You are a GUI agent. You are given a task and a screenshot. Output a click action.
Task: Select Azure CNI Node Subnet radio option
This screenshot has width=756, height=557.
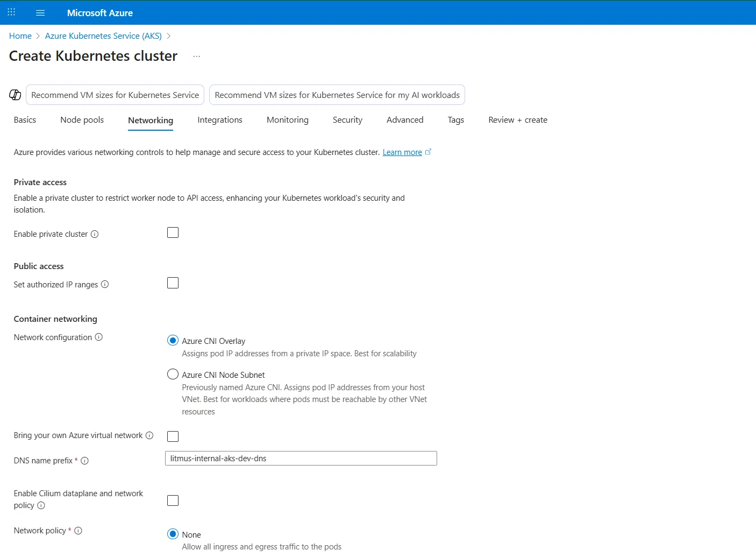click(x=173, y=374)
